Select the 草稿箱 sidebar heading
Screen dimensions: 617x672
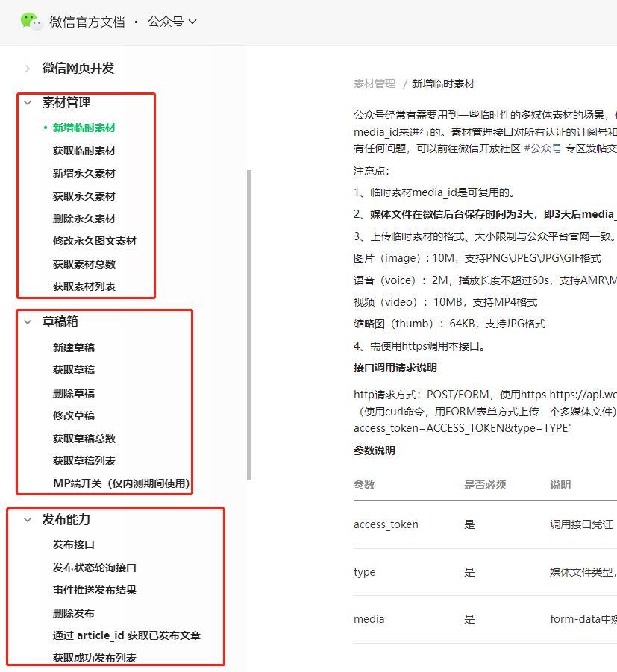coord(60,322)
